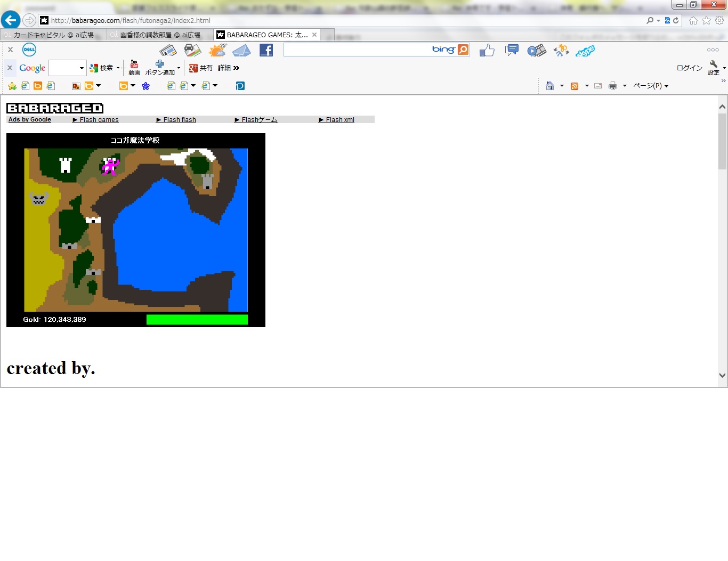This screenshot has width=728, height=561.
Task: Open the RSS feeds dropdown arrow
Action: 587,86
